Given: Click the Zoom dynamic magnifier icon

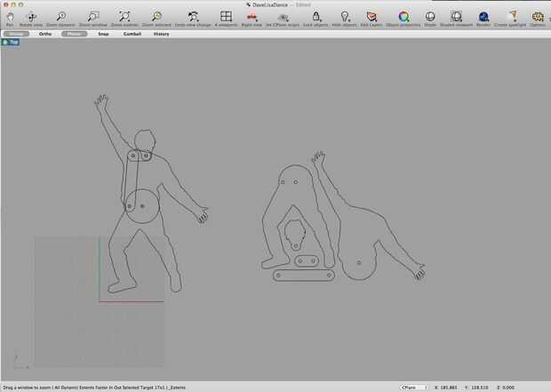Looking at the screenshot, I should click(x=60, y=17).
